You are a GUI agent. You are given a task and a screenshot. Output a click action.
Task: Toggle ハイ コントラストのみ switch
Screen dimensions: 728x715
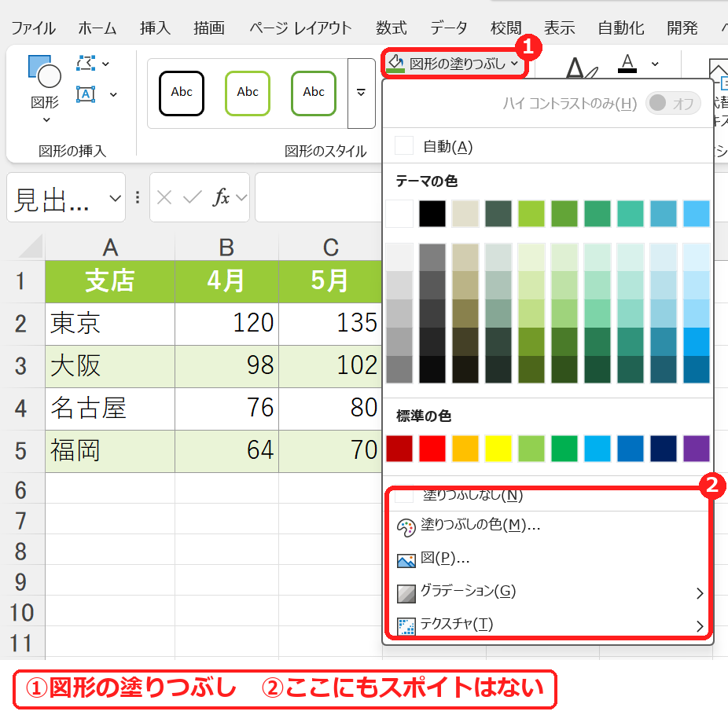coord(673,103)
